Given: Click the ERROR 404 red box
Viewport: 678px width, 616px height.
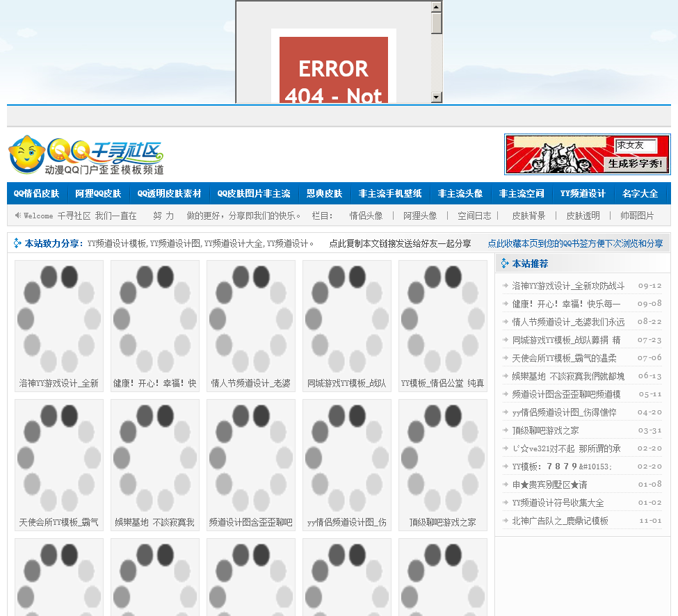Looking at the screenshot, I should (x=333, y=70).
